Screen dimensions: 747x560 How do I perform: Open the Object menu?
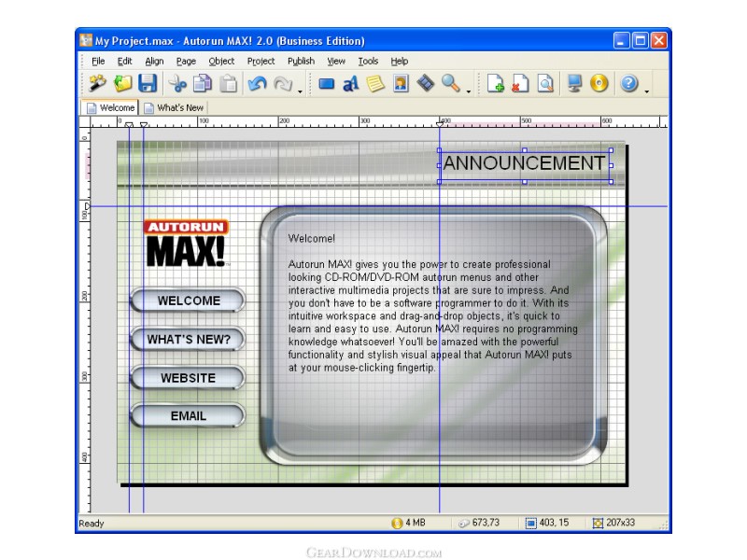click(221, 62)
